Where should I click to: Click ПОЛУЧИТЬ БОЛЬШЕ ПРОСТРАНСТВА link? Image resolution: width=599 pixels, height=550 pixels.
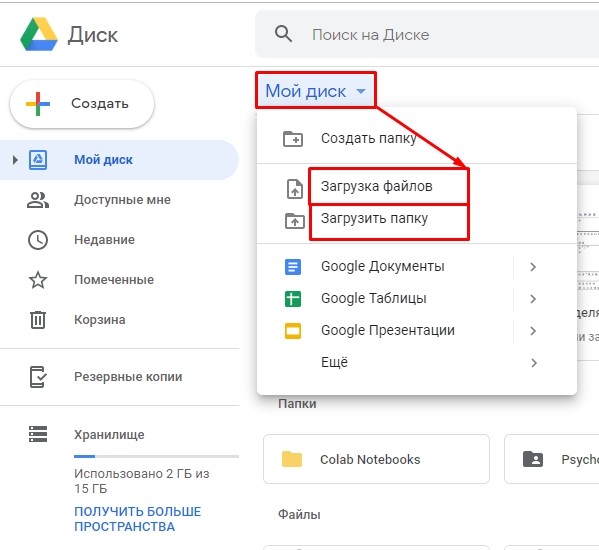point(138,519)
